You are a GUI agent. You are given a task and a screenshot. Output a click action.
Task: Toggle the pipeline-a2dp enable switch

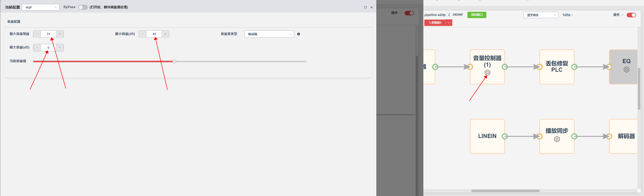point(631,15)
